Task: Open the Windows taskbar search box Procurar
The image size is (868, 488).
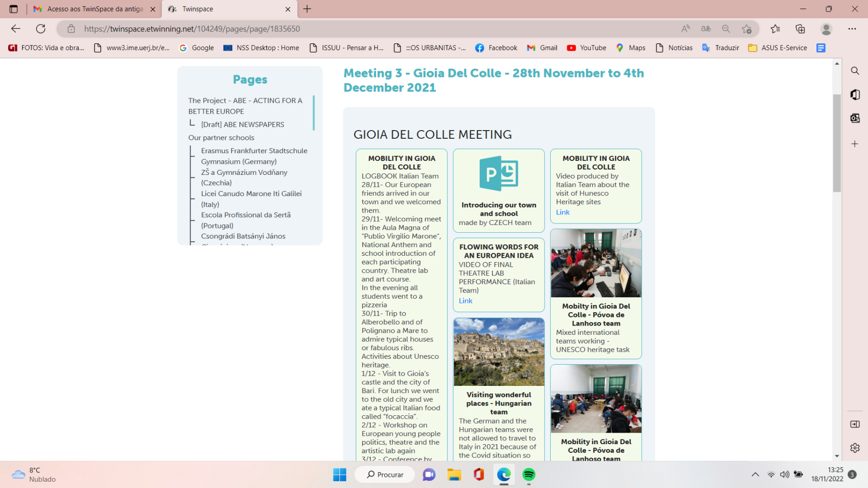Action: 385,475
